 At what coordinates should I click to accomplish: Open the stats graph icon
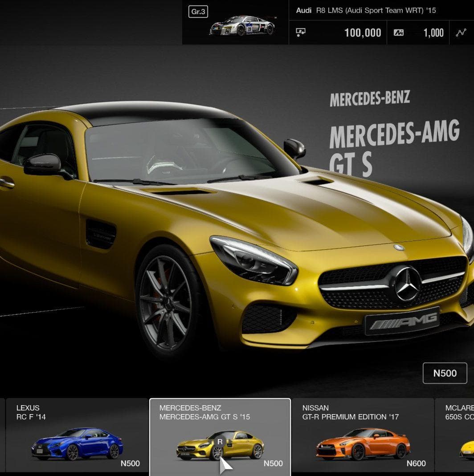pyautogui.click(x=461, y=33)
